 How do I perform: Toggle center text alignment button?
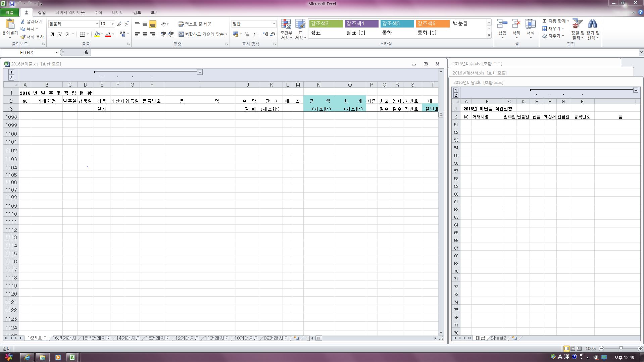[x=145, y=34]
